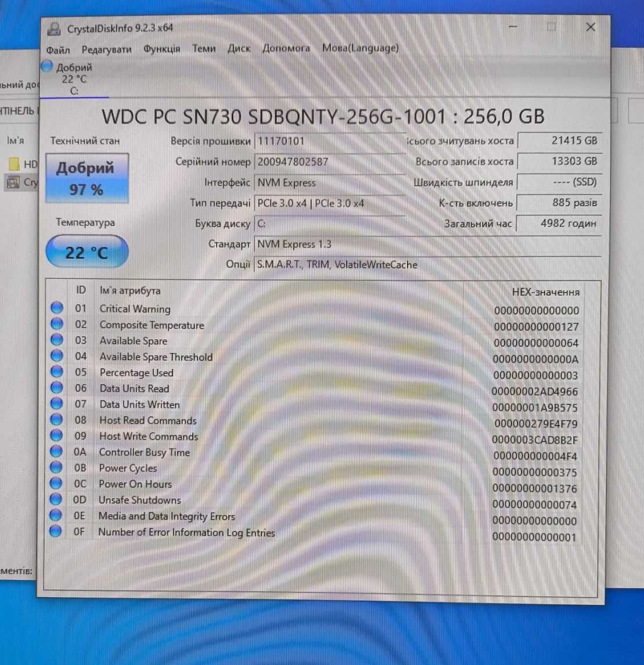Select the Composite Temperature attribute name
Screen dimensions: 644x665
click(x=152, y=325)
